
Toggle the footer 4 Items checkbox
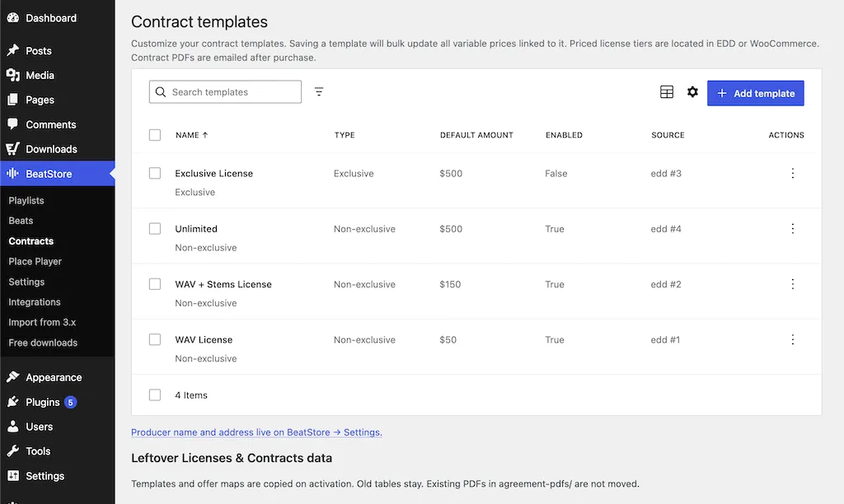154,394
